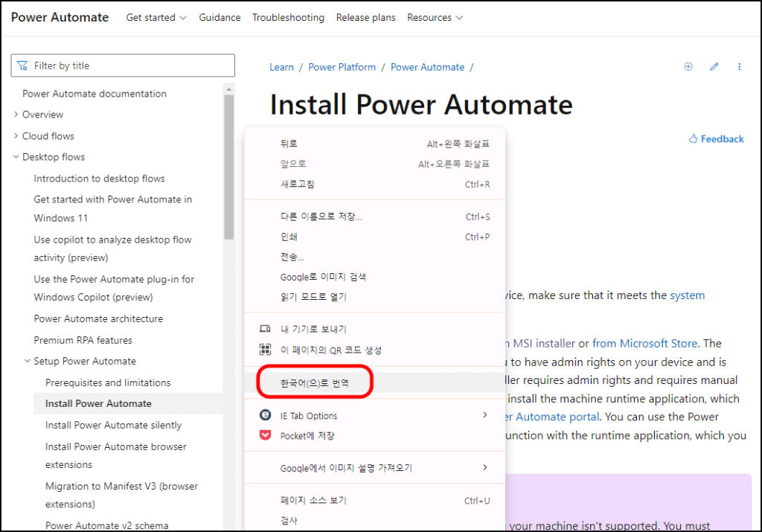The width and height of the screenshot is (762, 532).
Task: Open the IE Tab Options submenu arrow
Action: tap(485, 415)
